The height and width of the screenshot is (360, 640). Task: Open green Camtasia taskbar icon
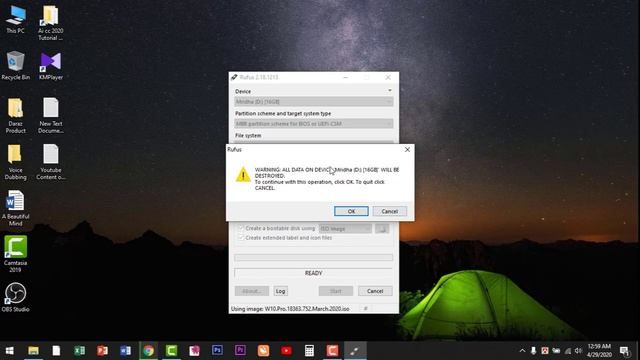pos(171,351)
